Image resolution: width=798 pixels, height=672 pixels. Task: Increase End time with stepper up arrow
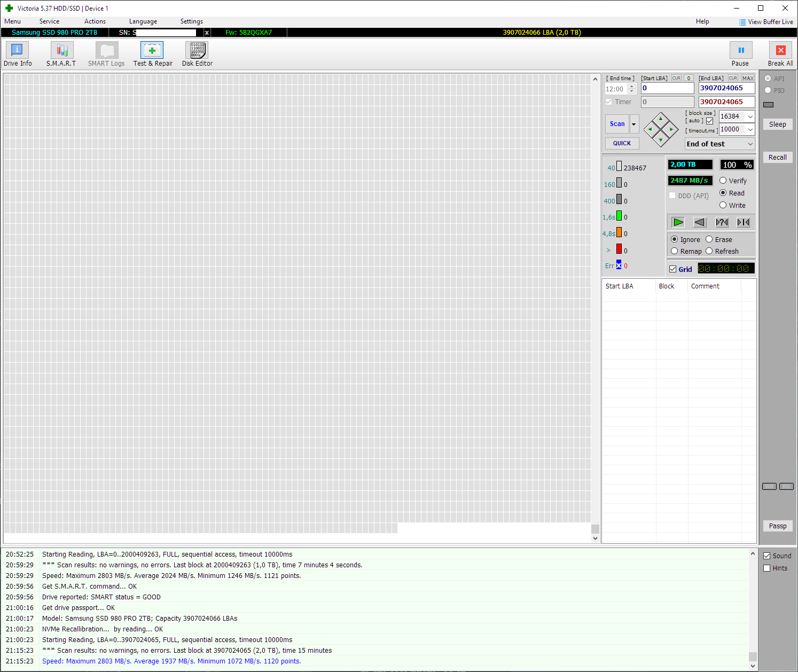click(632, 87)
